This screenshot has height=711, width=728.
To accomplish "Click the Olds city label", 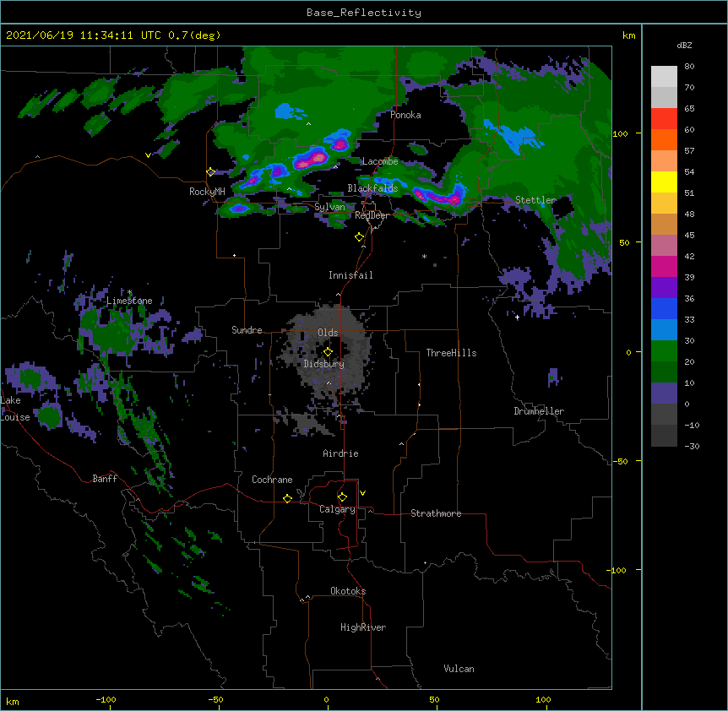I will click(x=328, y=333).
